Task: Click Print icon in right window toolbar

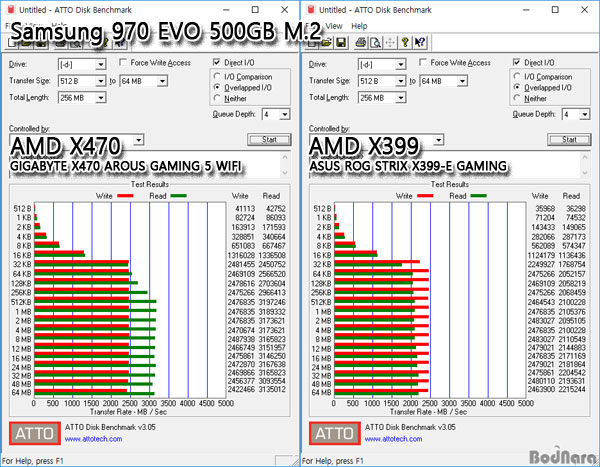Action: point(358,43)
